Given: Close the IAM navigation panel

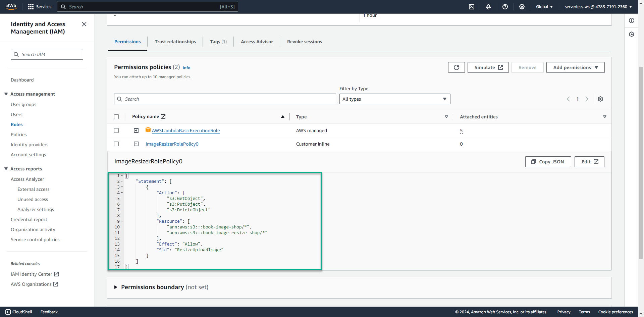Looking at the screenshot, I should point(84,24).
